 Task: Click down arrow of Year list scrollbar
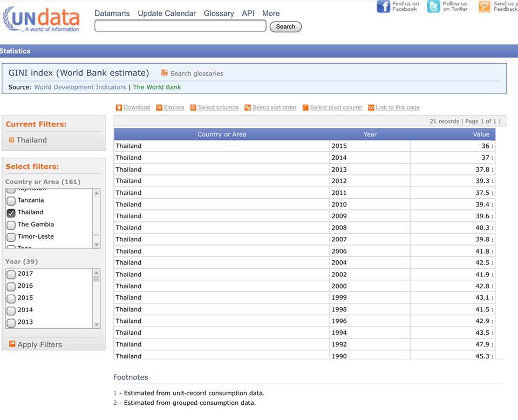click(x=97, y=324)
